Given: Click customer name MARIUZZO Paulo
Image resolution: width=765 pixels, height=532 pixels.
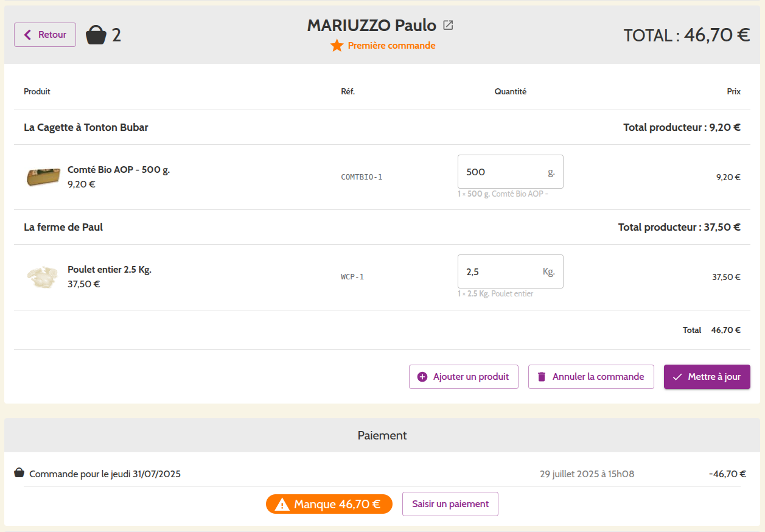Looking at the screenshot, I should (371, 26).
